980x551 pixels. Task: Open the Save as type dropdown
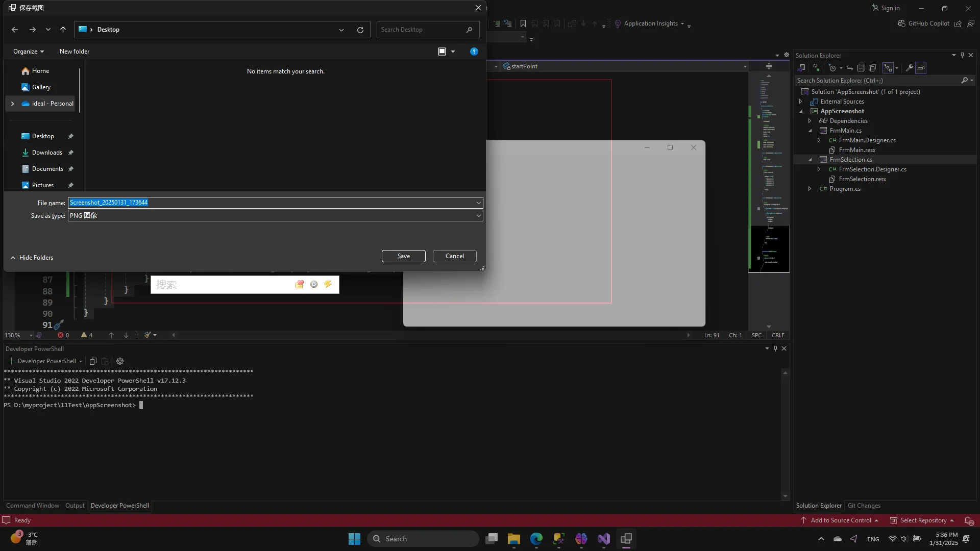(478, 216)
